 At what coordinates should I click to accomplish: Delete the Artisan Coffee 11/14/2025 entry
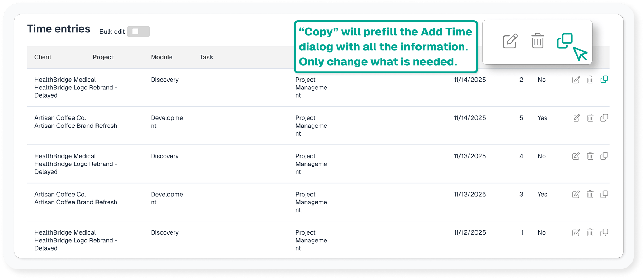pos(590,118)
